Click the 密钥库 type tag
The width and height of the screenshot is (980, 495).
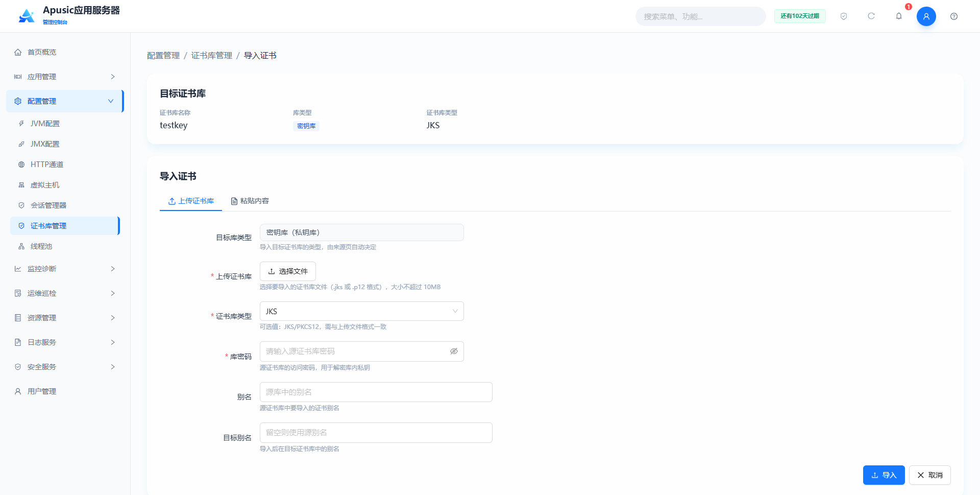[306, 126]
